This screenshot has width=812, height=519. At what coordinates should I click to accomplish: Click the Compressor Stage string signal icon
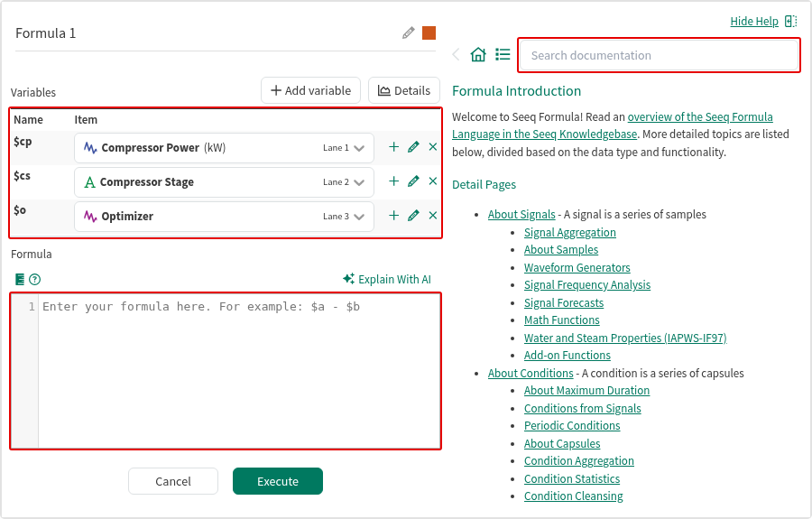(x=89, y=182)
